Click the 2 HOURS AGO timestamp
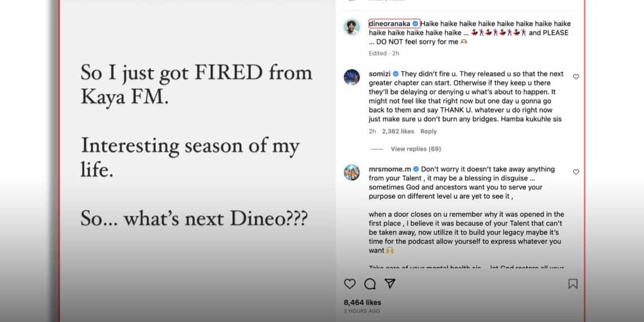Screen dimensions: 644x322 pos(362,311)
